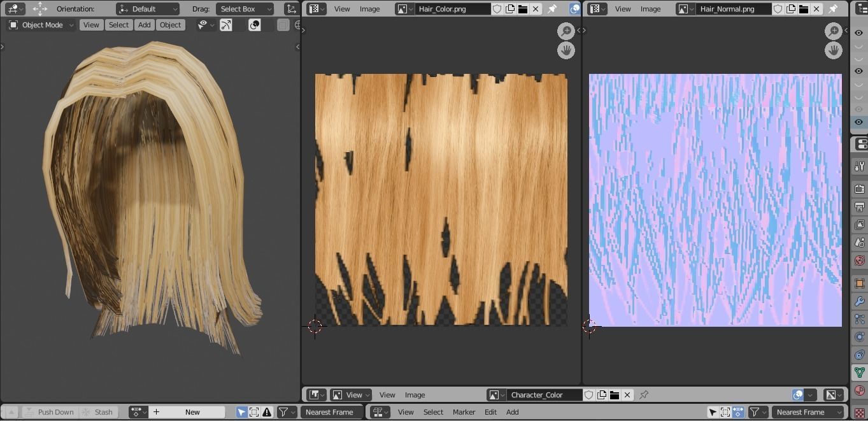This screenshot has height=421, width=868.
Task: Toggle fake user shield for Hair_Normal.png
Action: (x=778, y=9)
